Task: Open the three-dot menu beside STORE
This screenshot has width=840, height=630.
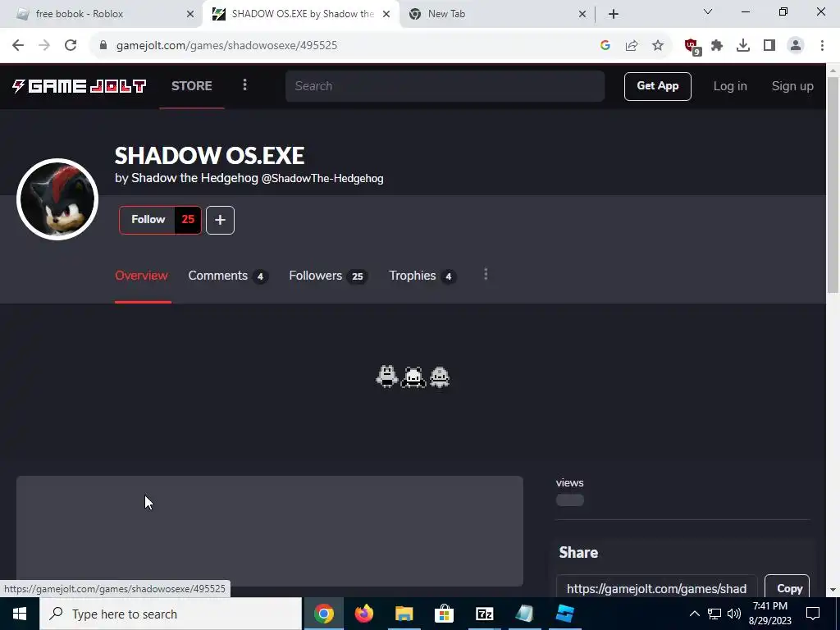Action: (244, 84)
